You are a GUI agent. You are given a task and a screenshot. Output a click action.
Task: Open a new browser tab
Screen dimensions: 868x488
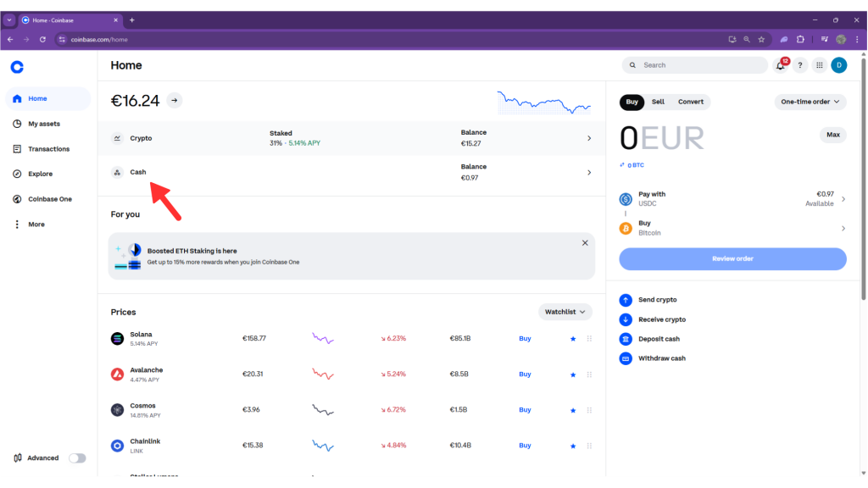[131, 20]
